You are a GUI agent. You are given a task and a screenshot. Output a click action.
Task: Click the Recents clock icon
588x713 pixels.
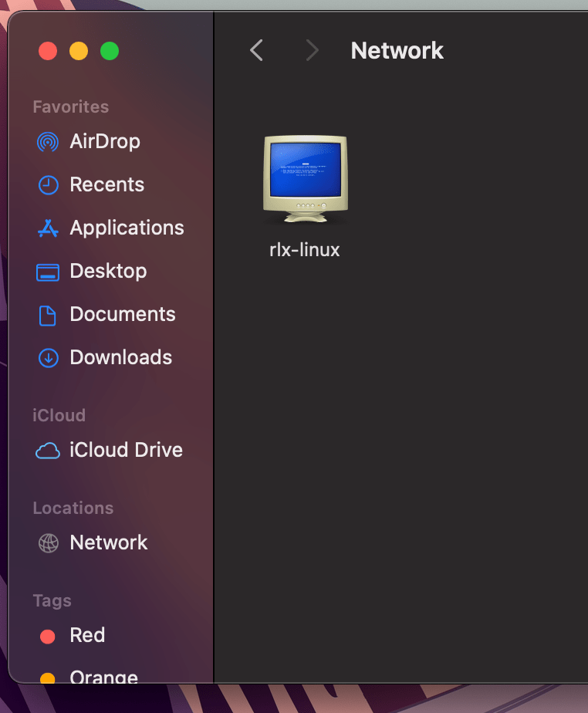tap(48, 185)
